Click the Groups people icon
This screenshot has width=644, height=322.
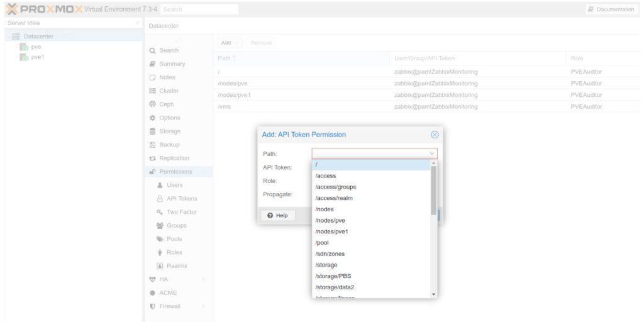(x=160, y=226)
